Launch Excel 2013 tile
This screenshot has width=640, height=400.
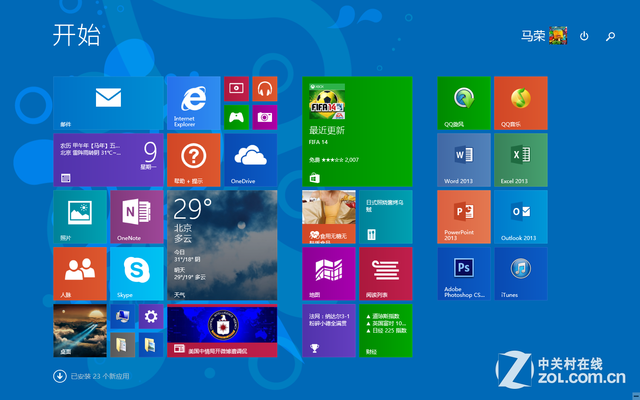[x=521, y=160]
